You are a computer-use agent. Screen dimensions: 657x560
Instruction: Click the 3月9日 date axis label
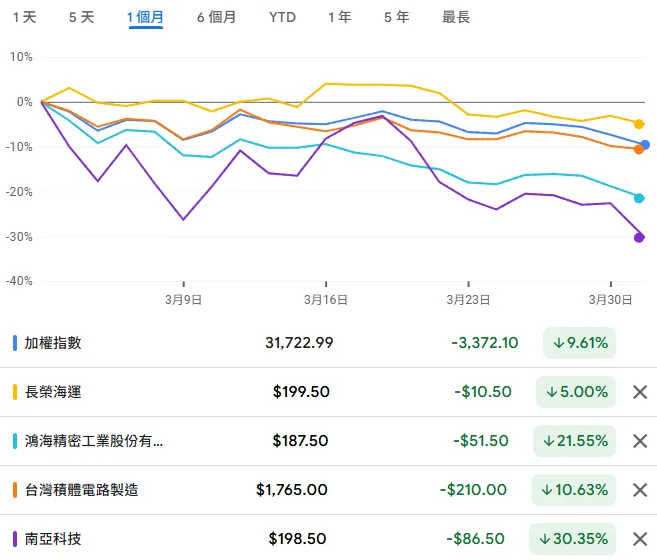184,300
